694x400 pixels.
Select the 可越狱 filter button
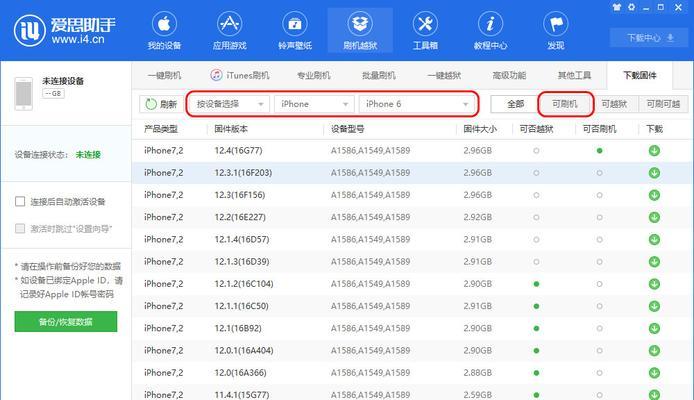(x=614, y=104)
